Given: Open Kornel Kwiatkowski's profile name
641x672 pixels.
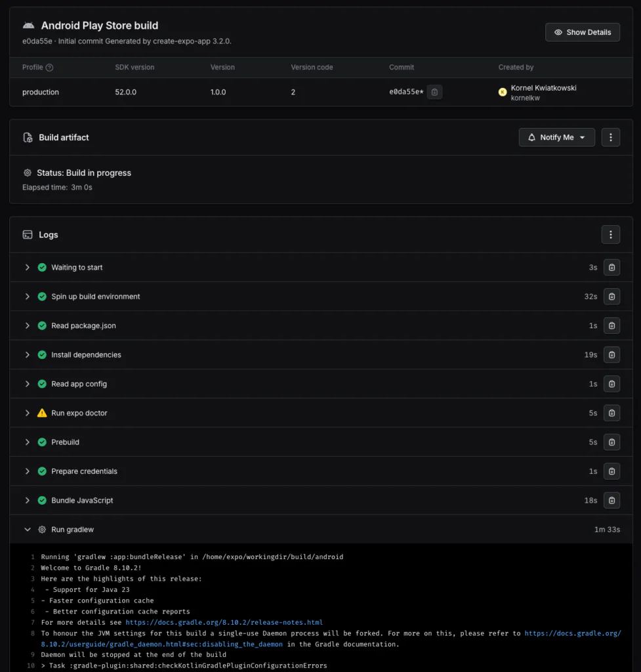Looking at the screenshot, I should coord(543,88).
